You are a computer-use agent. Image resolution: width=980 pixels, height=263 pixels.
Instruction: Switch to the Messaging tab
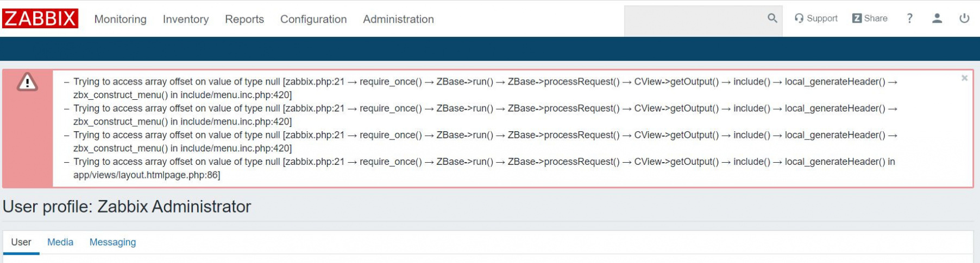pos(112,242)
